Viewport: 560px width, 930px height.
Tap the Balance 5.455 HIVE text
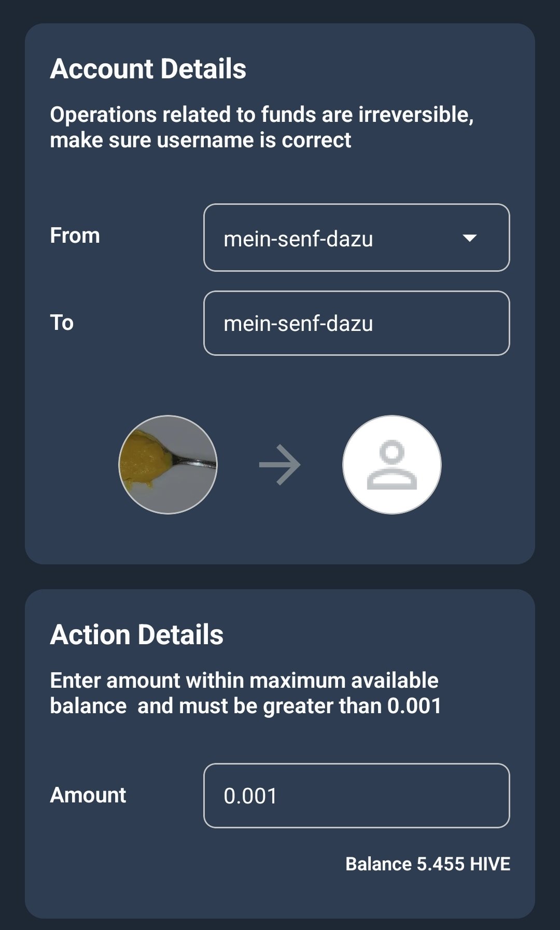[x=427, y=864]
